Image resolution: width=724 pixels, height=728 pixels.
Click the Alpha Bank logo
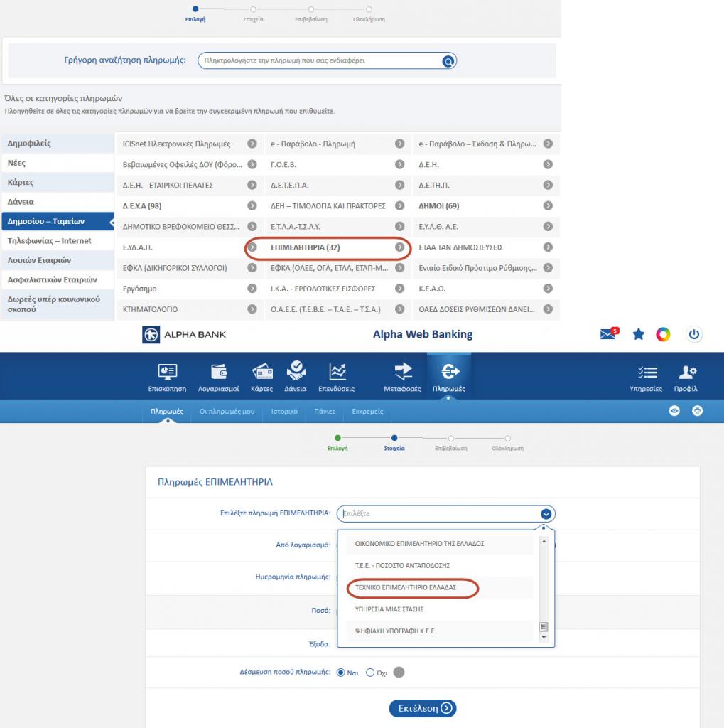click(184, 334)
